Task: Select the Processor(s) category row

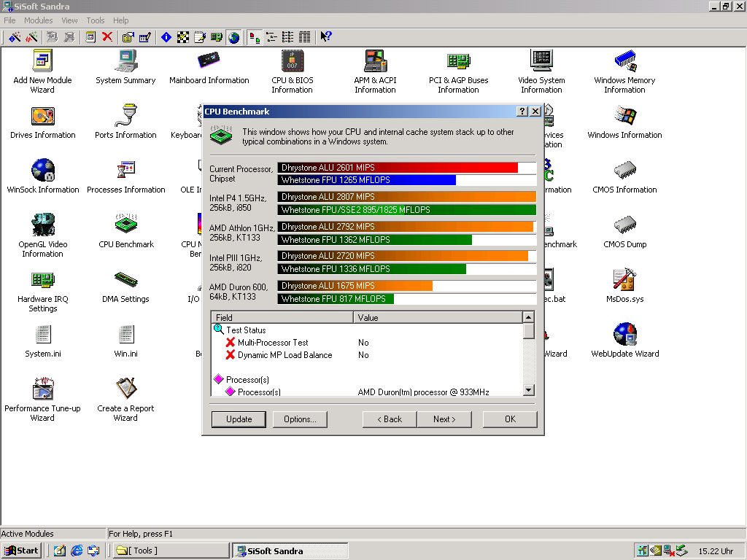Action: [247, 380]
